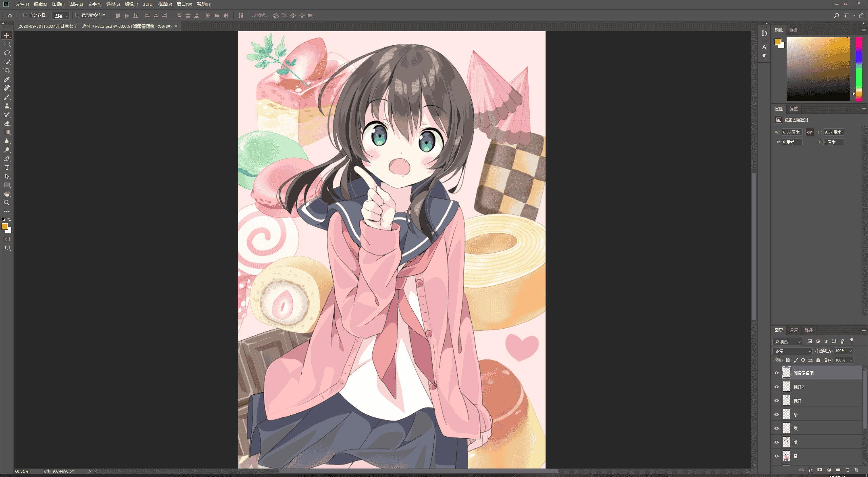Image resolution: width=868 pixels, height=477 pixels.
Task: Toggle the width-height link button
Action: (x=809, y=132)
